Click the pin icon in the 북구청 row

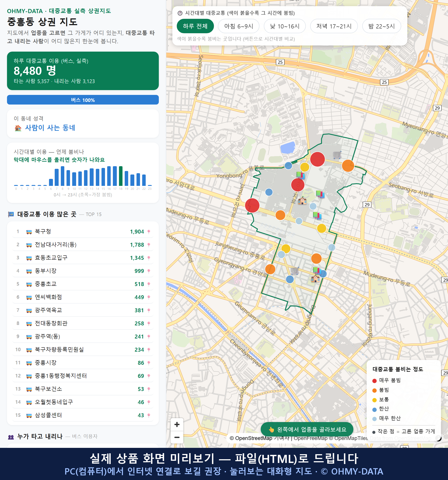149,232
